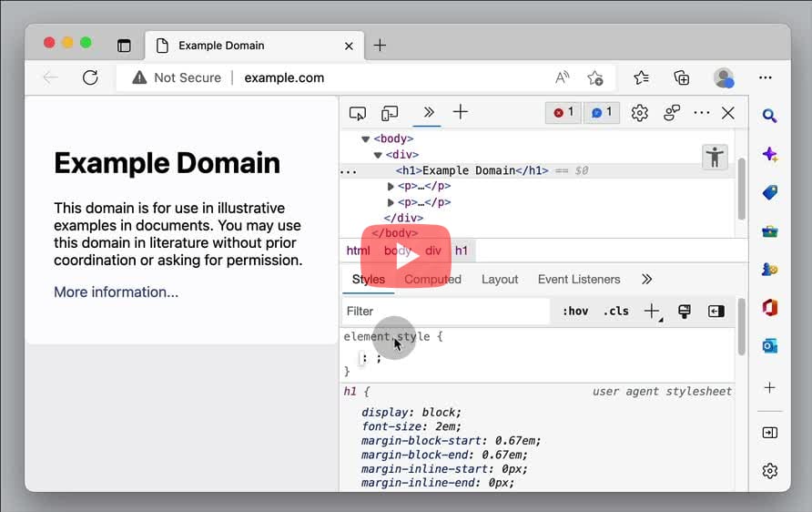Select h1 in the breadcrumb trail
812x512 pixels.
461,251
